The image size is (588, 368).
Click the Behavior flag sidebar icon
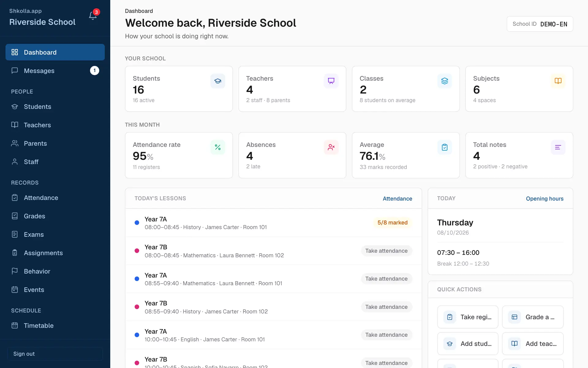point(15,271)
